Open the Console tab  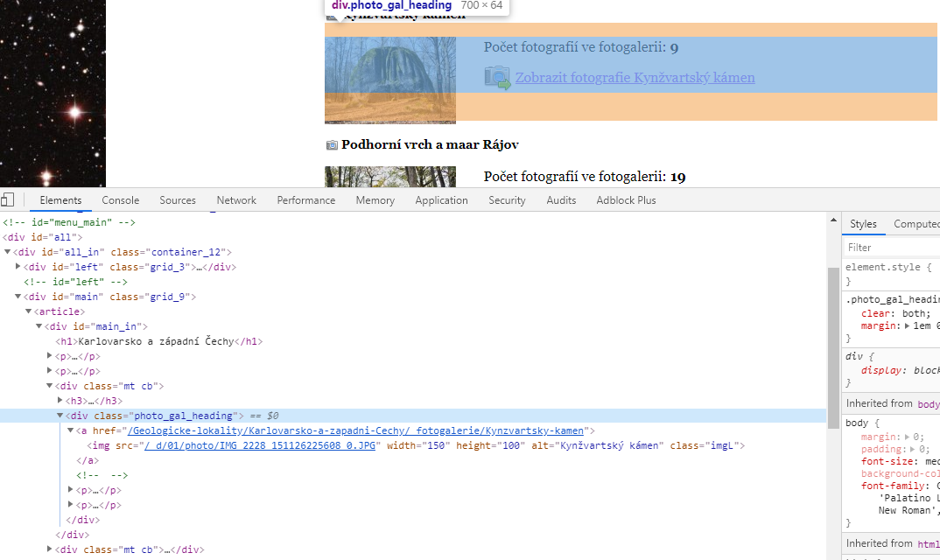pos(121,200)
